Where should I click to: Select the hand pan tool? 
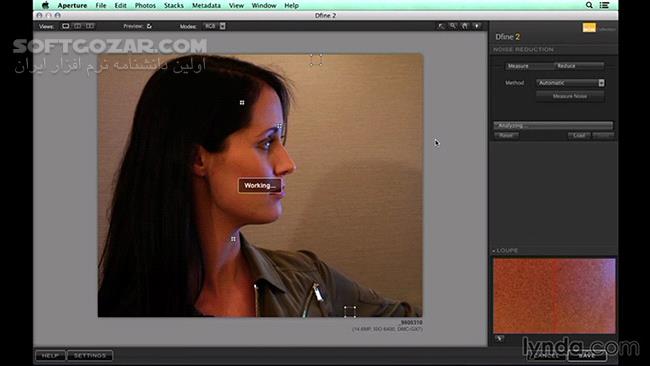[465, 26]
